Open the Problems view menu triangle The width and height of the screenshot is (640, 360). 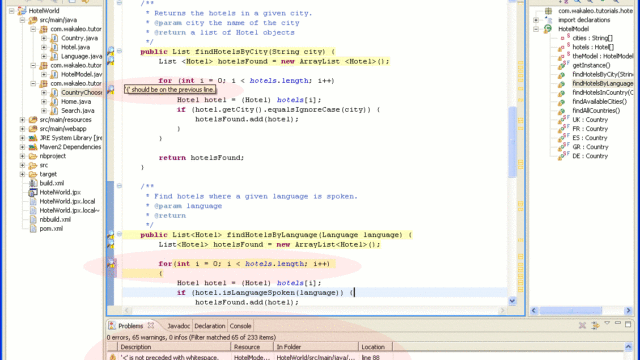pos(607,324)
